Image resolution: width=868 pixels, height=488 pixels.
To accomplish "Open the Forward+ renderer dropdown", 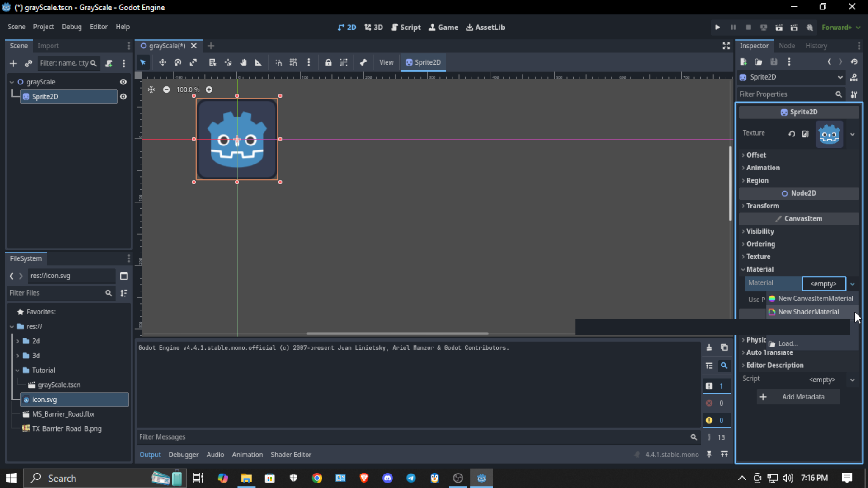I will (840, 28).
